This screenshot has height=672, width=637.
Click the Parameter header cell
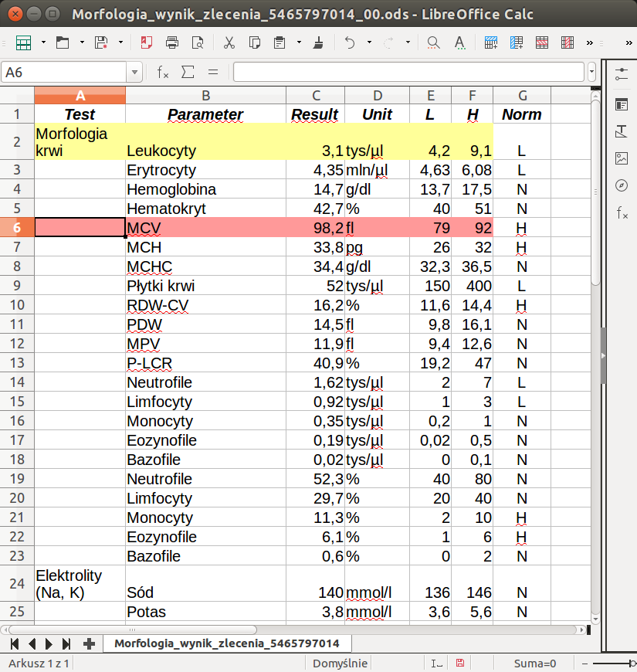[205, 114]
